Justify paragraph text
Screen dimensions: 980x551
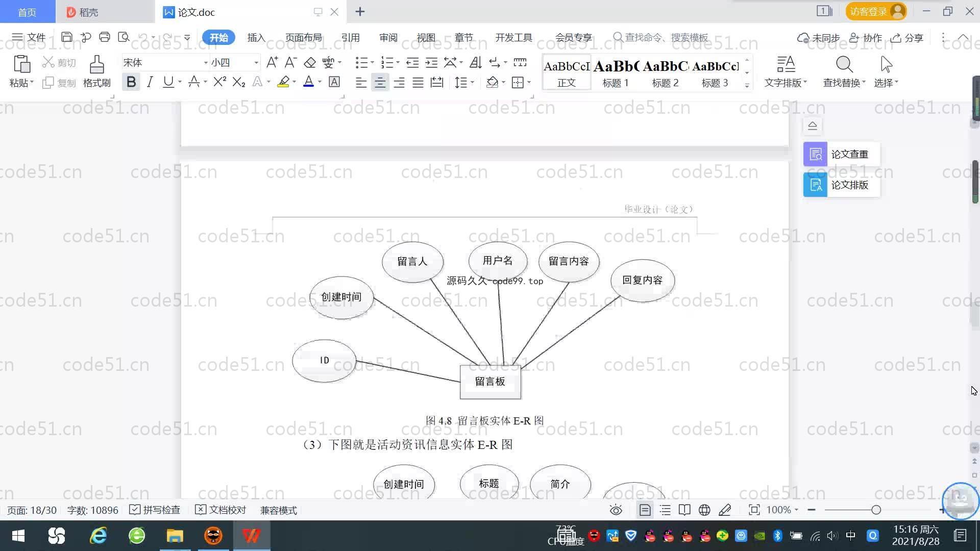click(x=418, y=82)
